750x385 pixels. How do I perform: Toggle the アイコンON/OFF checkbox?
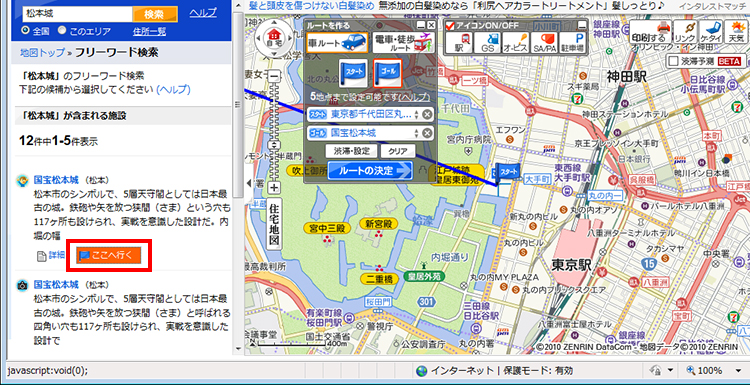(x=450, y=25)
